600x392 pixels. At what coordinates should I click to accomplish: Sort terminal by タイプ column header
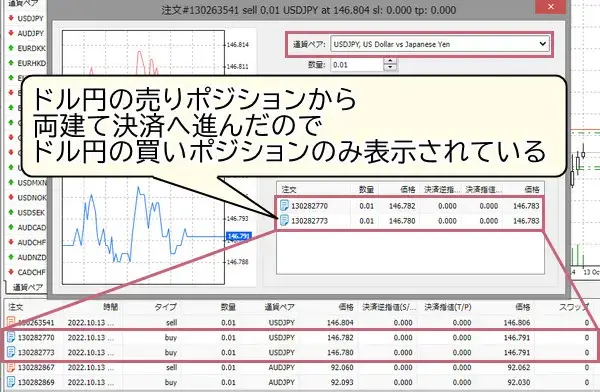[x=165, y=307]
